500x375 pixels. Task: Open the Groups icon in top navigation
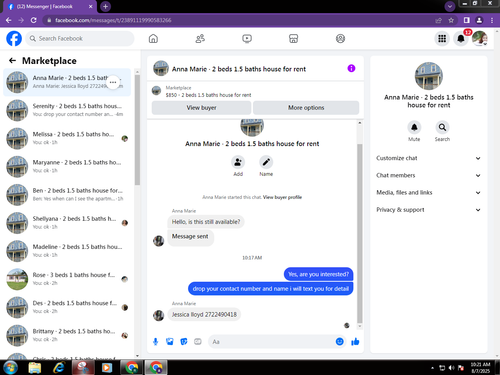[x=340, y=39]
